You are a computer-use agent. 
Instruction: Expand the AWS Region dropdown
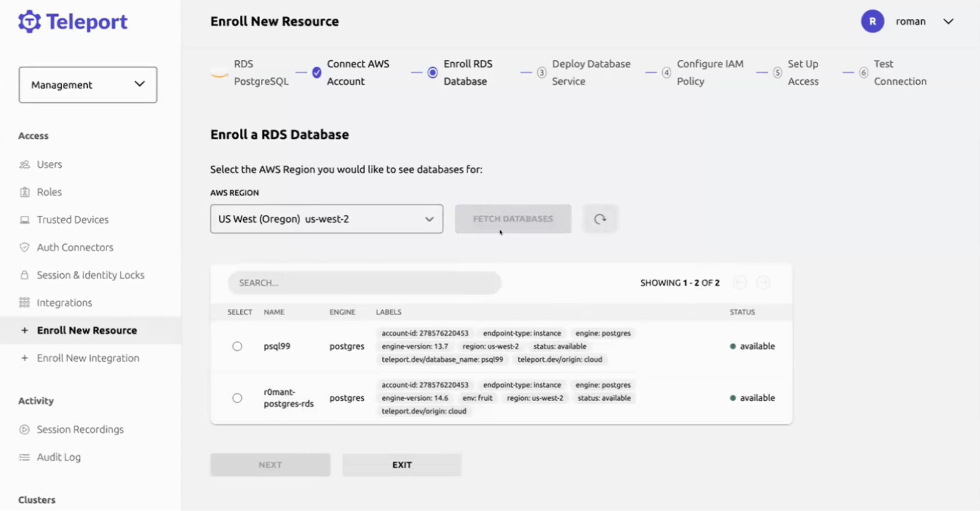tap(327, 219)
